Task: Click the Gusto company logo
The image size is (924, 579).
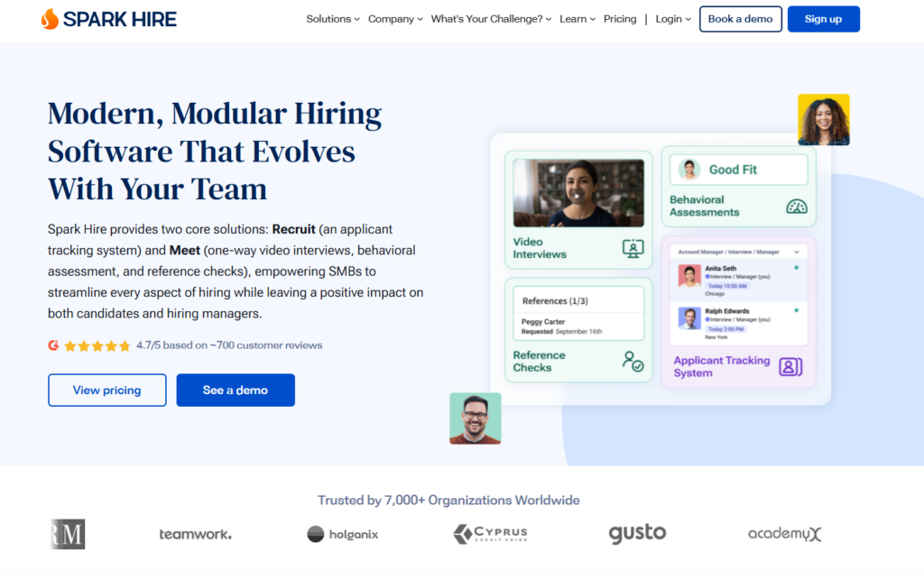Action: tap(637, 534)
